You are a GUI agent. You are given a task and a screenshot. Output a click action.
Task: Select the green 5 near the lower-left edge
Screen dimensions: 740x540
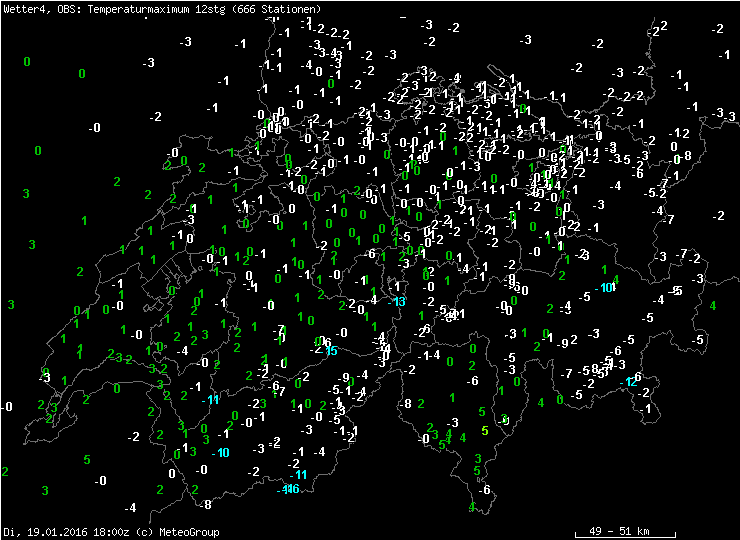coord(87,461)
